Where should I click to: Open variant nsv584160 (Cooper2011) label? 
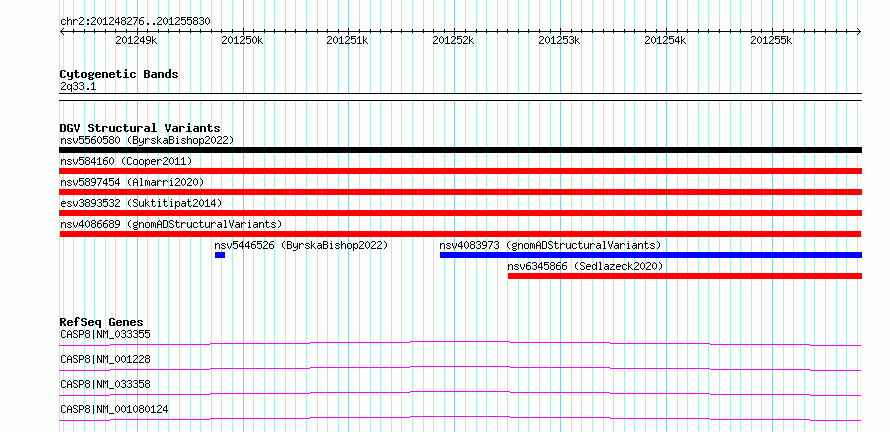126,161
